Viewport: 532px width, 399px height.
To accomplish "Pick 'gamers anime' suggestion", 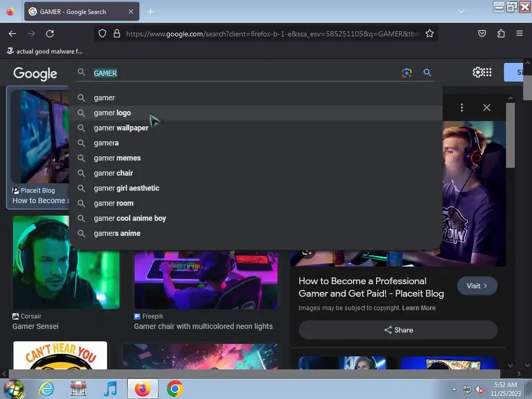I will coord(256,233).
